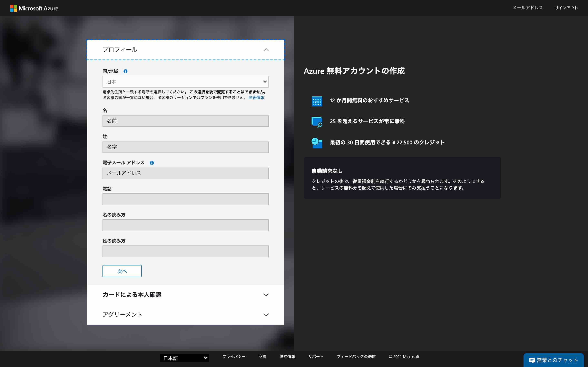This screenshot has width=588, height=367.
Task: Open the 日本語 language selector
Action: tap(185, 358)
